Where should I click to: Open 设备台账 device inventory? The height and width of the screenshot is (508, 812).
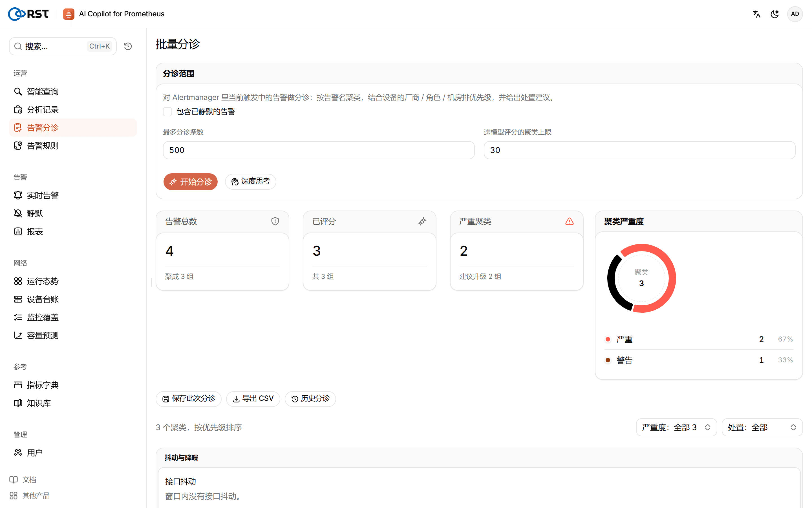[x=73, y=299]
